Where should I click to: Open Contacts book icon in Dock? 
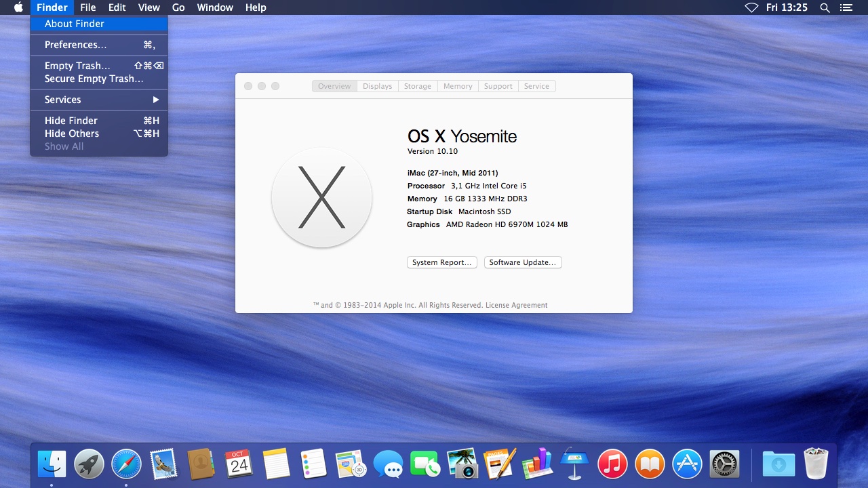pyautogui.click(x=201, y=464)
